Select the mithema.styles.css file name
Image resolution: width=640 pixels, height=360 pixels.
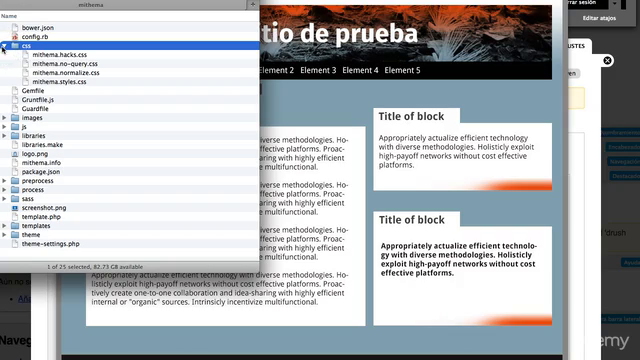[60, 82]
